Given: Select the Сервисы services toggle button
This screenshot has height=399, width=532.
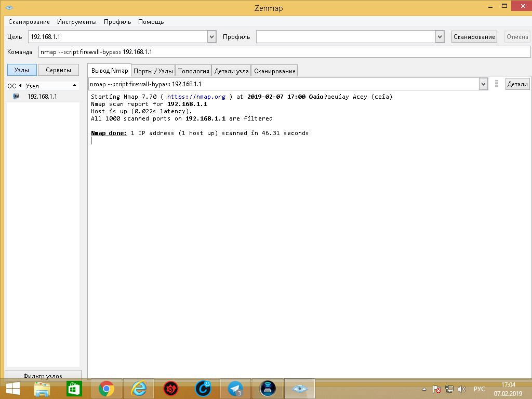Looking at the screenshot, I should [x=58, y=70].
